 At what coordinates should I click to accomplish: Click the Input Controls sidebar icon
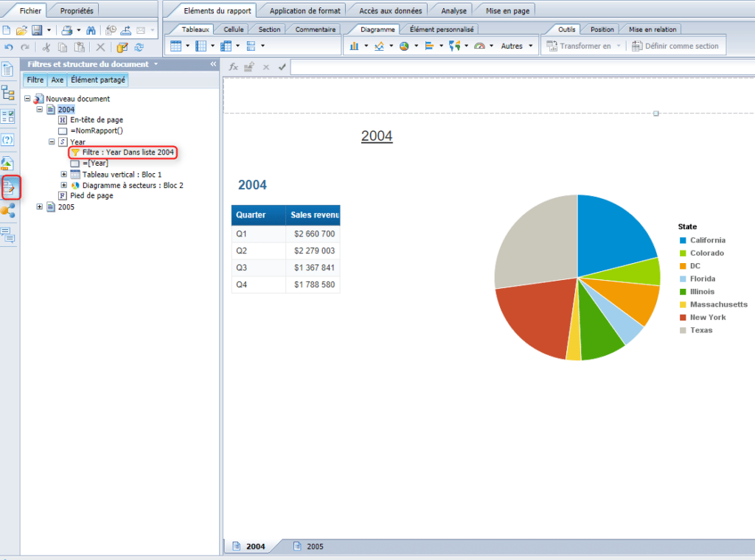8,116
